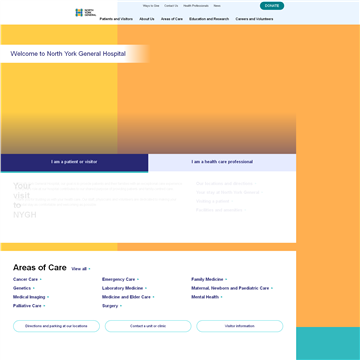Click the Welcome to North York General Hospital heading
360x360 pixels.
click(68, 54)
